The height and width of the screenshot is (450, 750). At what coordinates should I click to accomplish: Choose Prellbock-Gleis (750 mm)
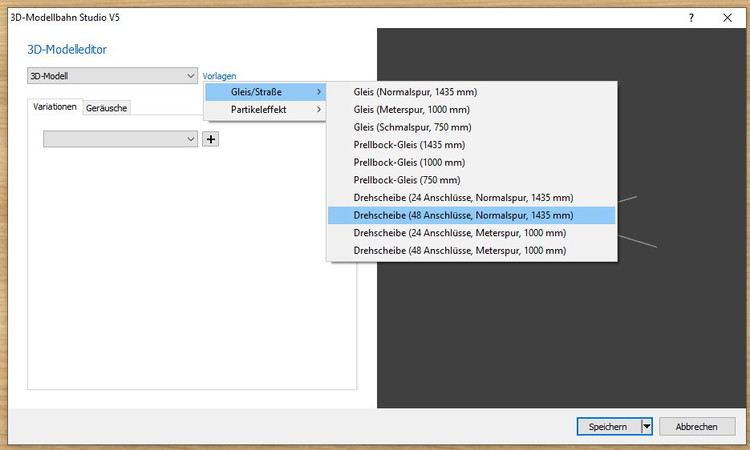(x=472, y=180)
